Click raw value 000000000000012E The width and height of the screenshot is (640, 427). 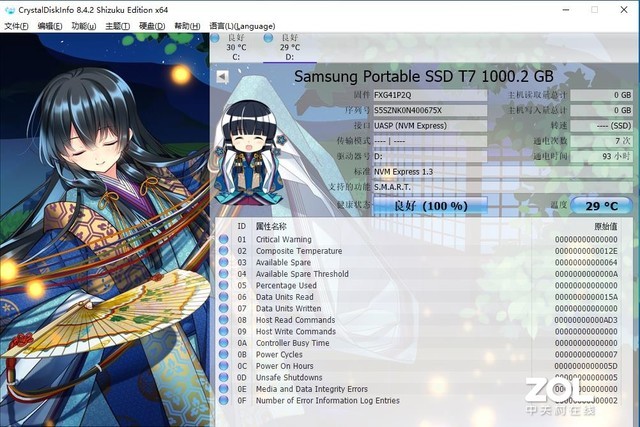586,251
